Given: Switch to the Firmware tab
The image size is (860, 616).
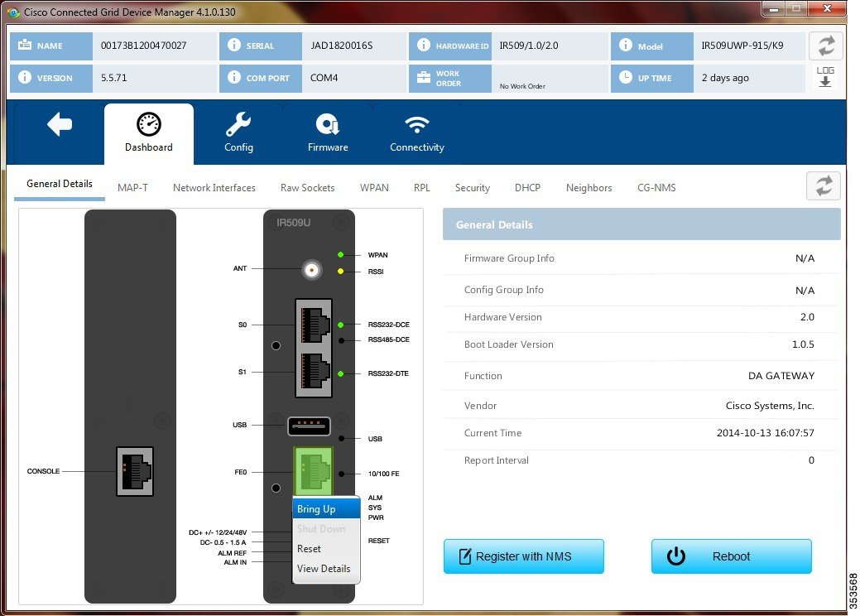Looking at the screenshot, I should click(x=328, y=132).
